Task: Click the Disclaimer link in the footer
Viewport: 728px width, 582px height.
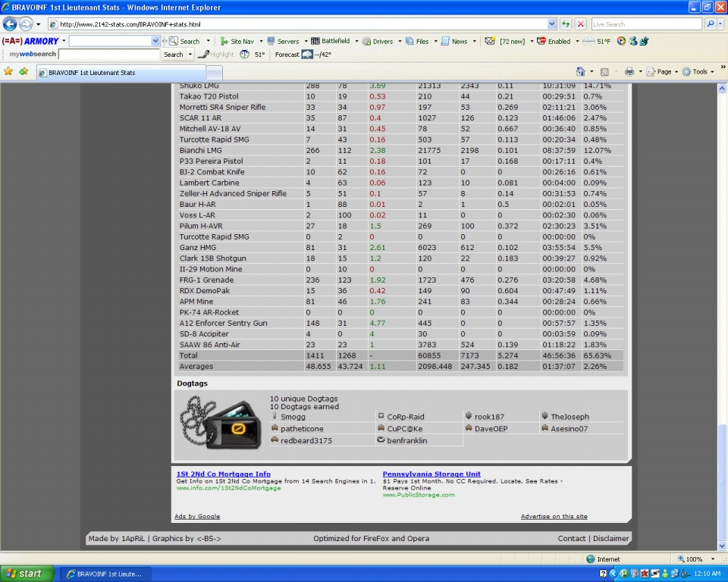Action: click(x=610, y=539)
